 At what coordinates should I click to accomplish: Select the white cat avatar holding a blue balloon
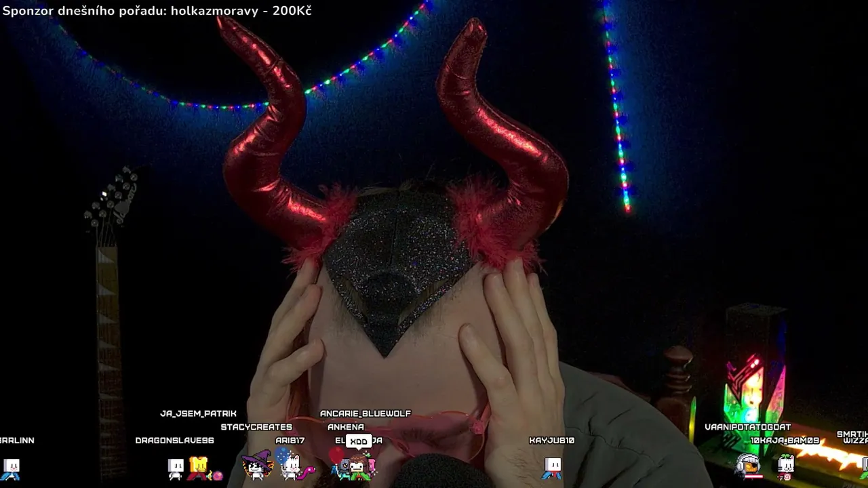pos(290,465)
